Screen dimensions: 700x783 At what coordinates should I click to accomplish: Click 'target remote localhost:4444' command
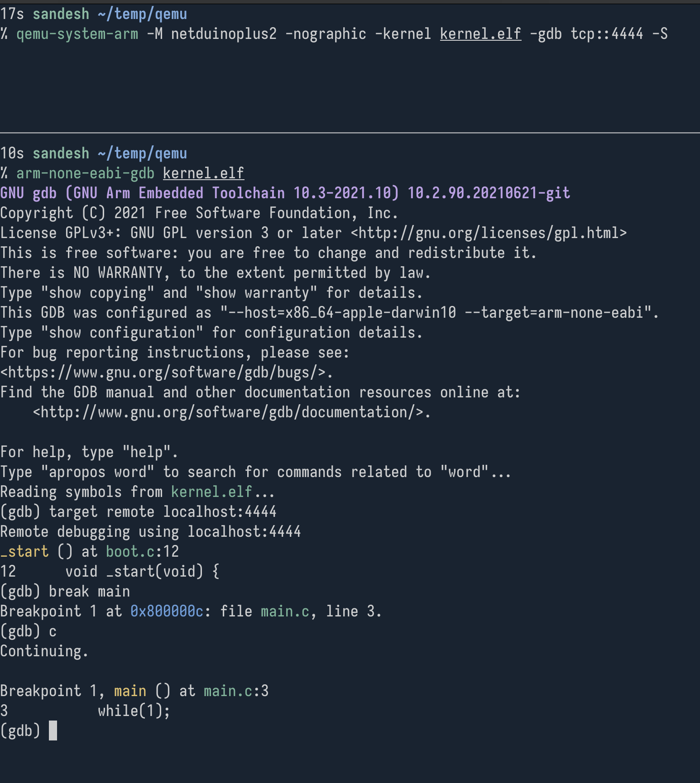pos(163,512)
